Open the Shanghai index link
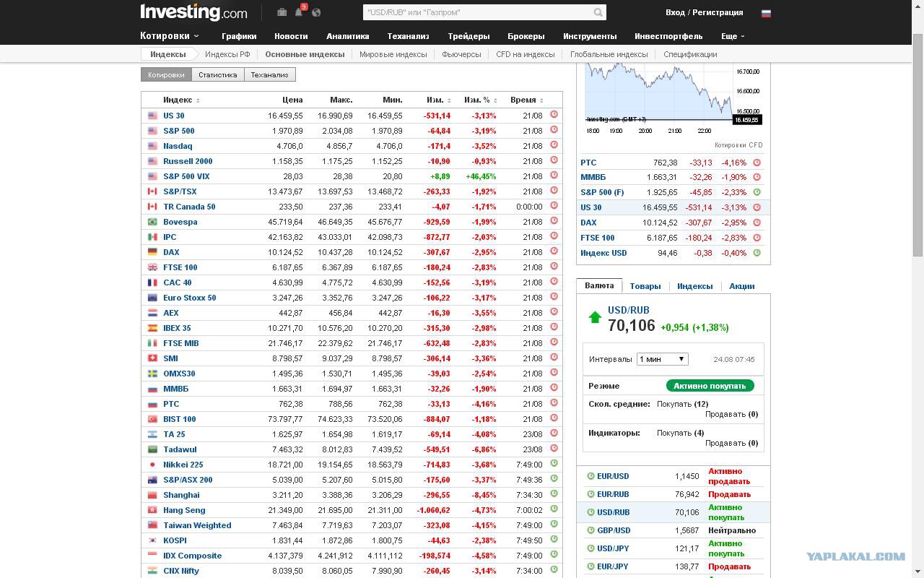Screen dimensions: 924x578 pyautogui.click(x=181, y=495)
